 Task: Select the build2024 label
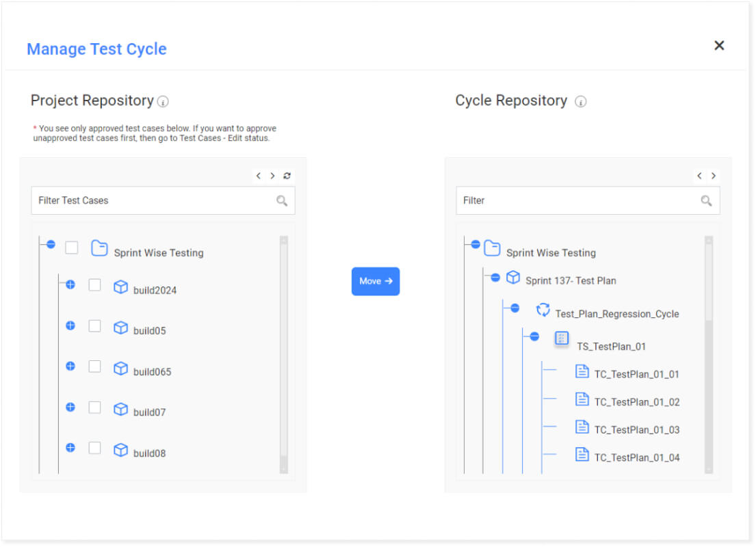coord(155,291)
